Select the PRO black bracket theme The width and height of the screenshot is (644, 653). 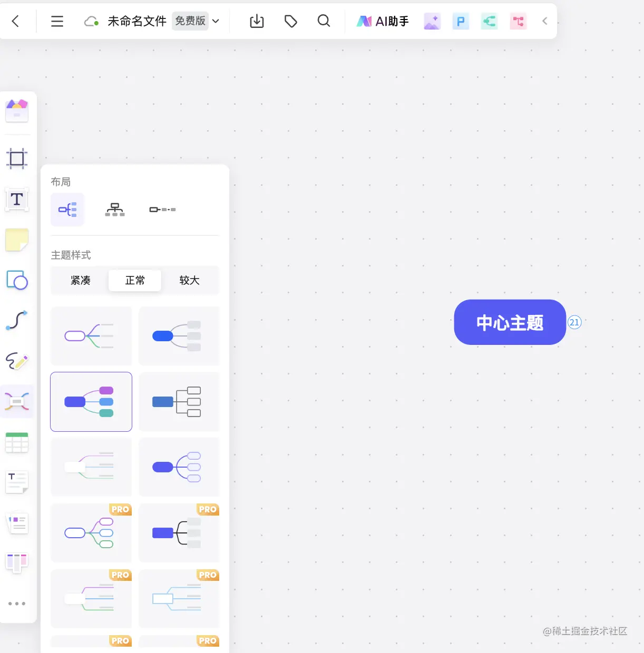click(179, 533)
